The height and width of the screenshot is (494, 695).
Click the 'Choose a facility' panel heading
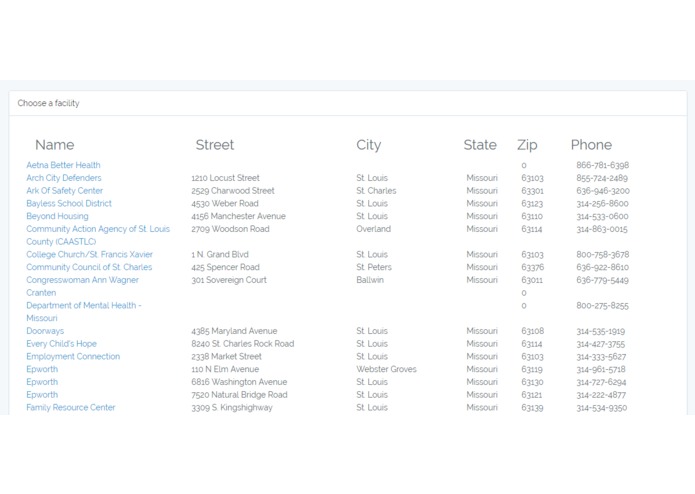[x=48, y=103]
